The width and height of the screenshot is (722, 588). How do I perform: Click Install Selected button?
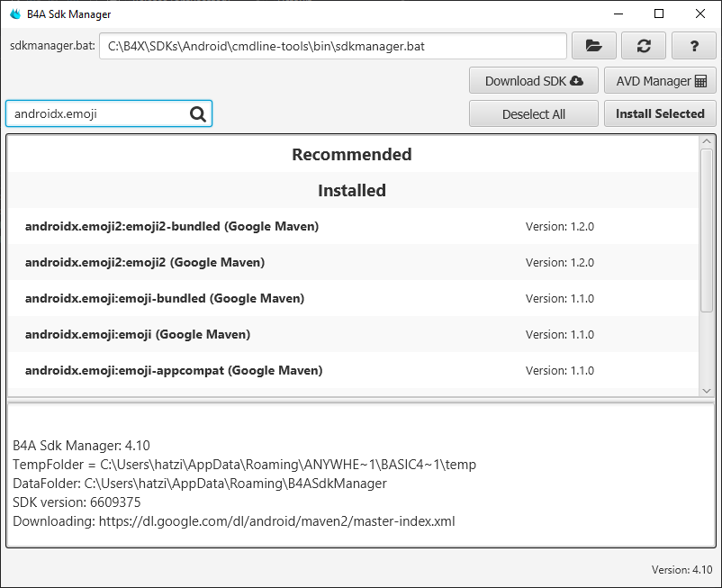660,113
